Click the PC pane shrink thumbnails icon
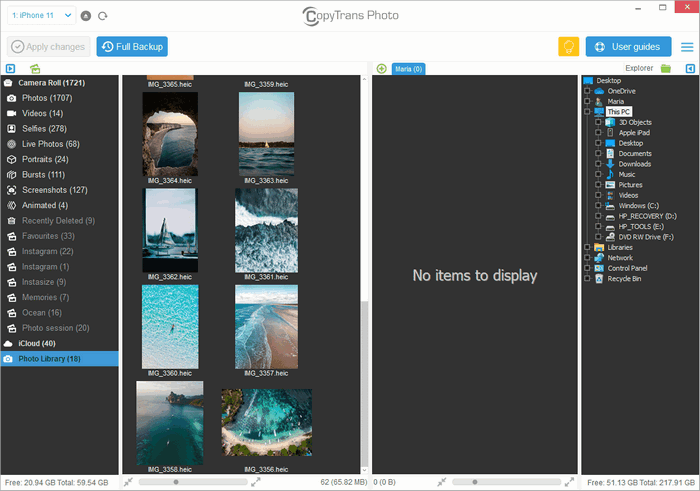Viewport: 700px width, 491px height. (x=442, y=482)
